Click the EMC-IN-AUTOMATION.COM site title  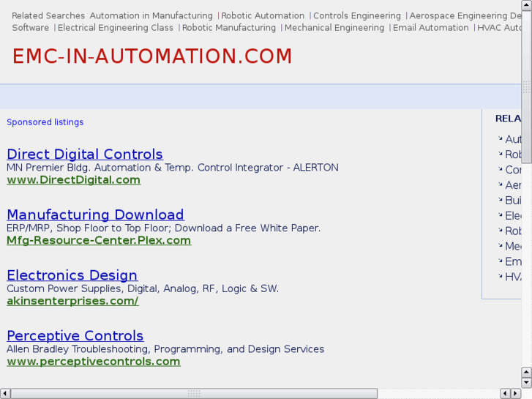click(152, 56)
